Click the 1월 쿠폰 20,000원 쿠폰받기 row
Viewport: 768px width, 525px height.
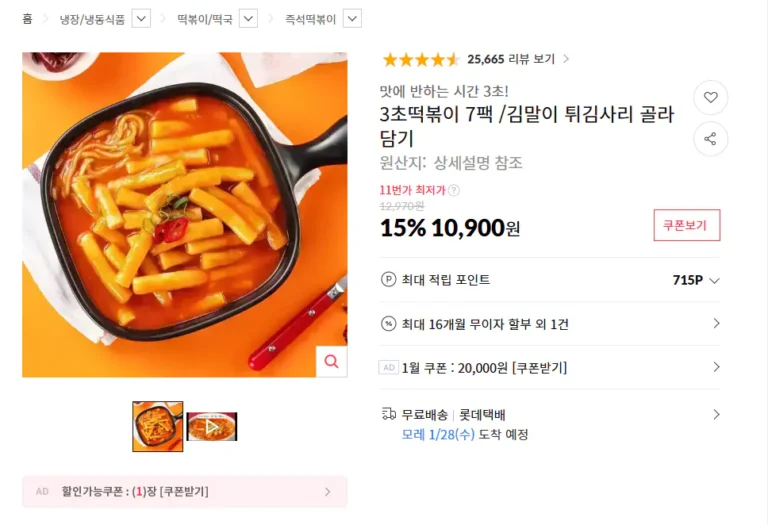click(x=549, y=367)
